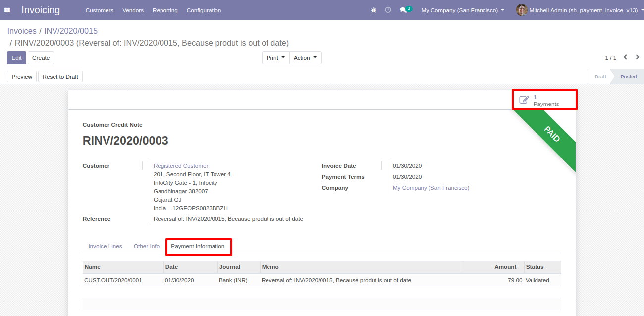Click the Edit button
The image size is (644, 316).
pyautogui.click(x=16, y=58)
